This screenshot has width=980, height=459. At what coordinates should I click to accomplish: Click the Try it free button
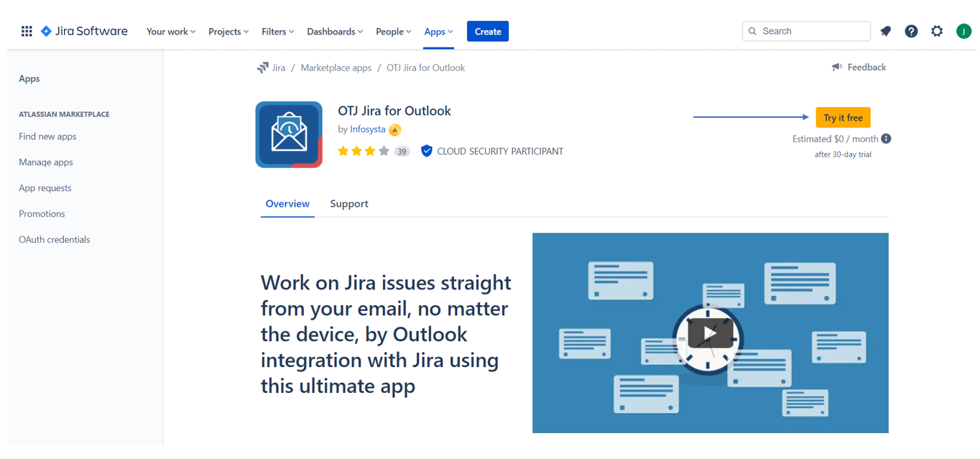[843, 118]
